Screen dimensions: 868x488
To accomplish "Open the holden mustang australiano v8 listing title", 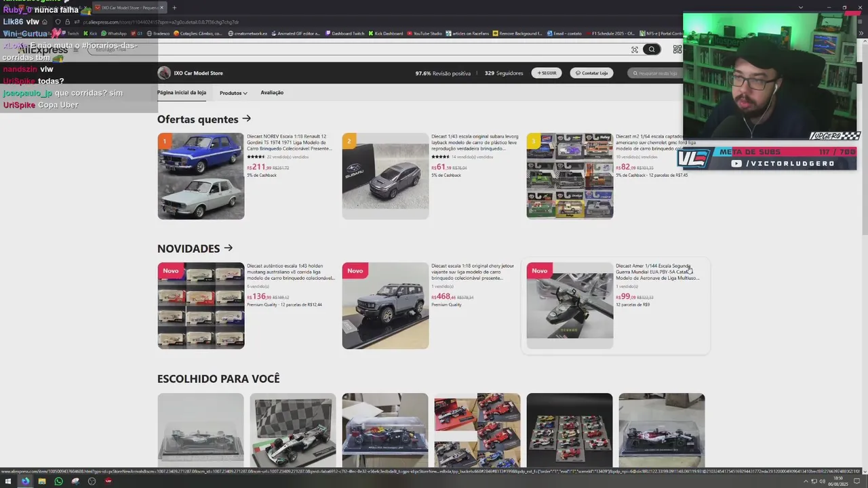I will 291,272.
